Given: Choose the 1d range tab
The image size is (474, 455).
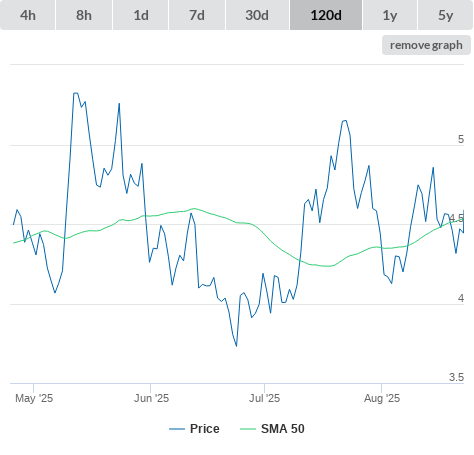Looking at the screenshot, I should tap(141, 15).
